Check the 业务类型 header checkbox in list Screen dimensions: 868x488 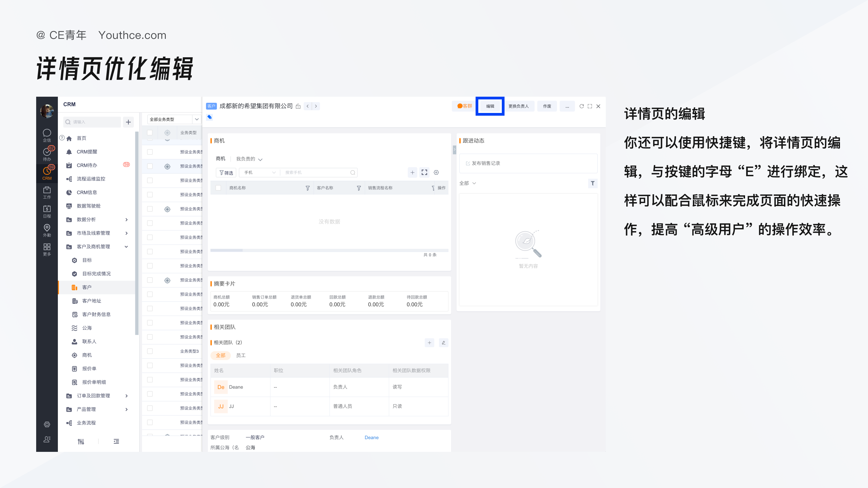click(x=150, y=132)
